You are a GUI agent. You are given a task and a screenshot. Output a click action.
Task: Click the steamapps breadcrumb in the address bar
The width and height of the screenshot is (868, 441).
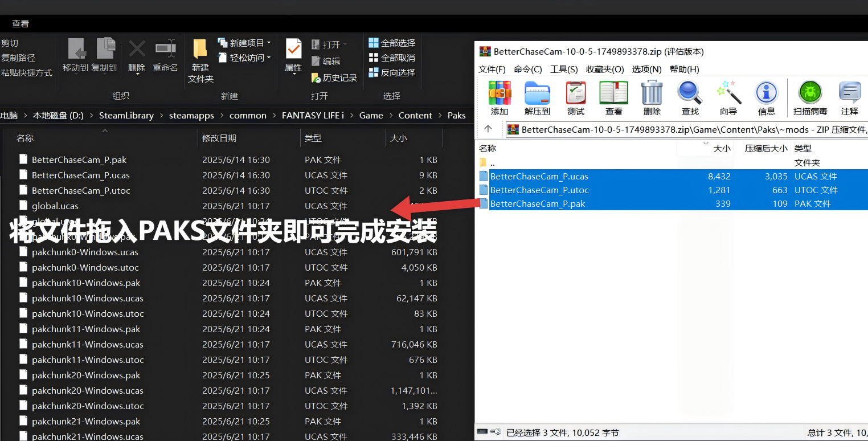tap(191, 115)
